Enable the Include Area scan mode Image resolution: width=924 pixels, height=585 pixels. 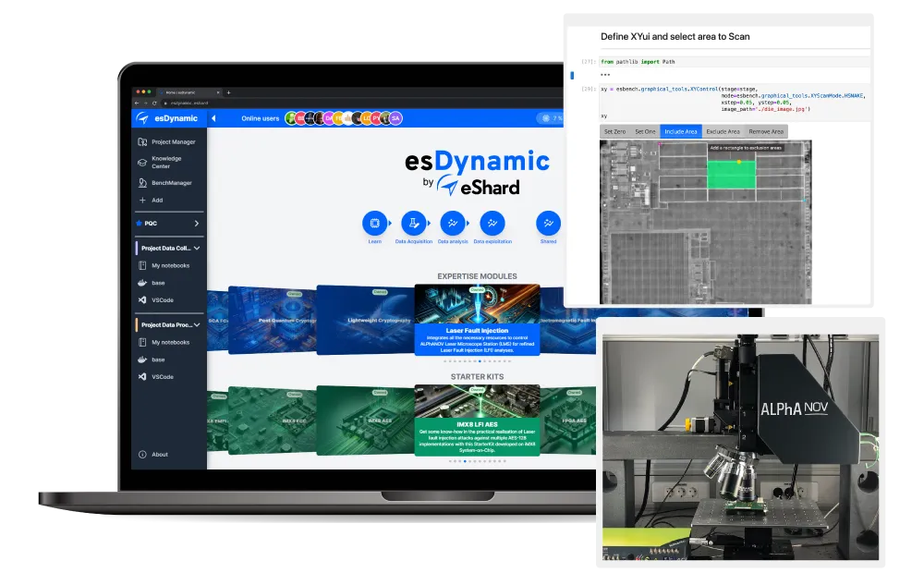pos(683,130)
